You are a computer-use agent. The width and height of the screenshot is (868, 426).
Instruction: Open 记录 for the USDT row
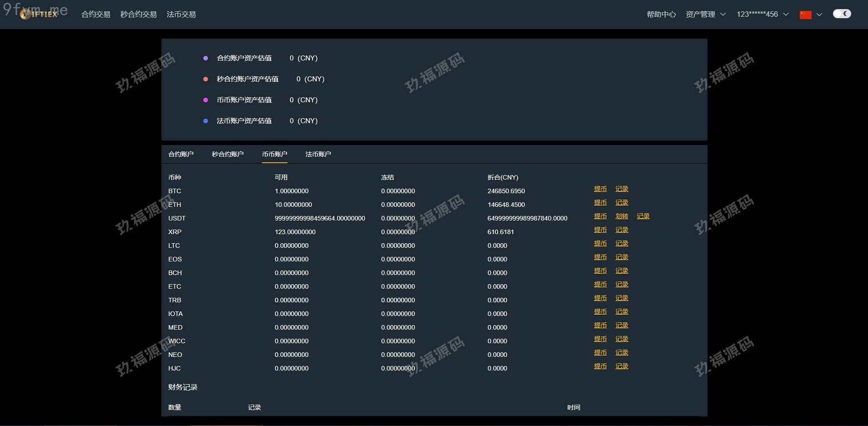643,216
